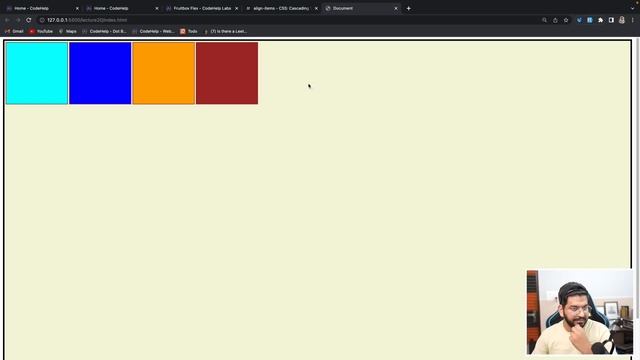Viewport: 640px width, 360px height.
Task: Click the presenter webcam thumbnail
Action: 580,312
